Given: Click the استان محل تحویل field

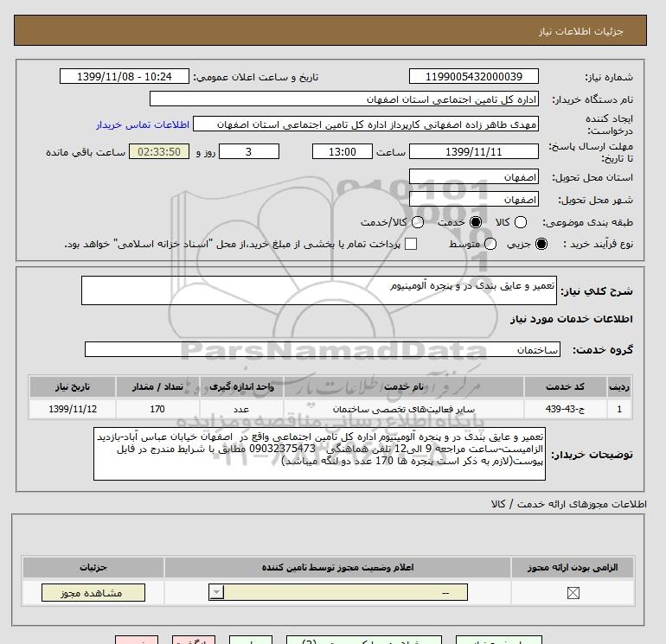Looking at the screenshot, I should coord(474,177).
